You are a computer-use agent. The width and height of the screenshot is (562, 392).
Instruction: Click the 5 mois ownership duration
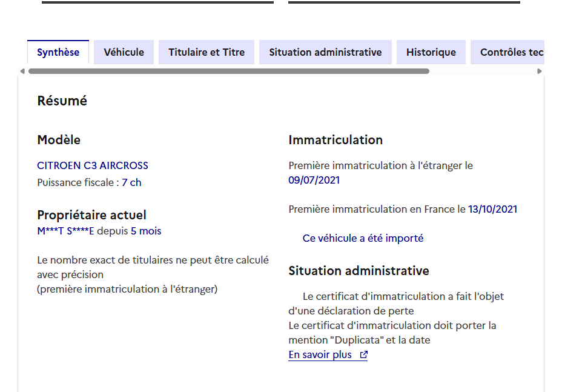tap(146, 231)
